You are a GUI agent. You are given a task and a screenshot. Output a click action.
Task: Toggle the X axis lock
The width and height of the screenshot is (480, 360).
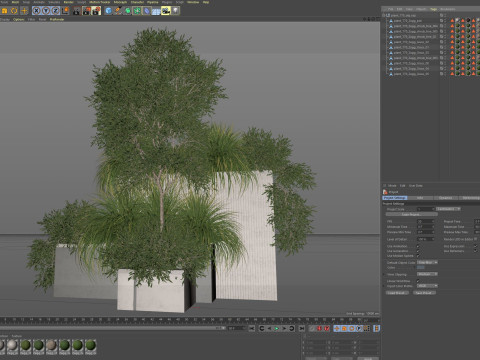37,11
